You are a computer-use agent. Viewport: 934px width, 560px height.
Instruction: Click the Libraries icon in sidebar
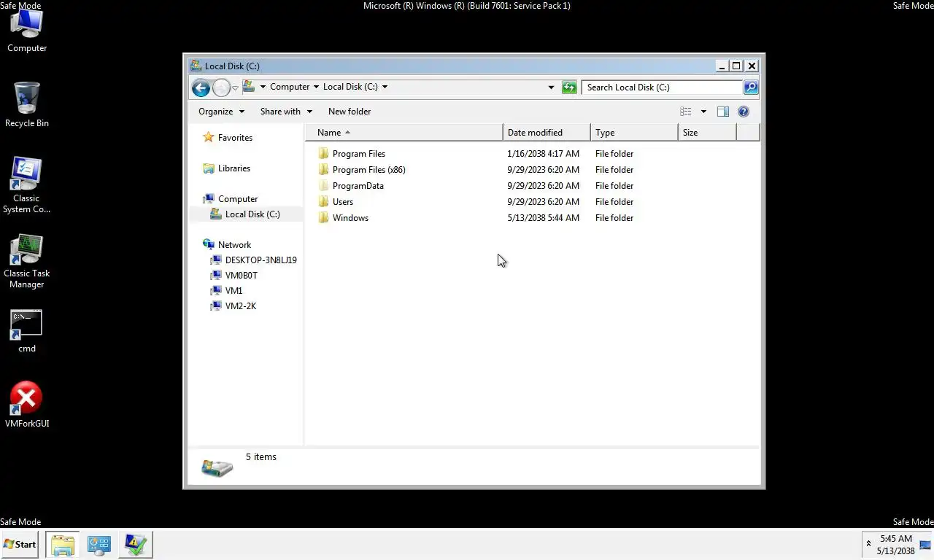click(x=209, y=168)
